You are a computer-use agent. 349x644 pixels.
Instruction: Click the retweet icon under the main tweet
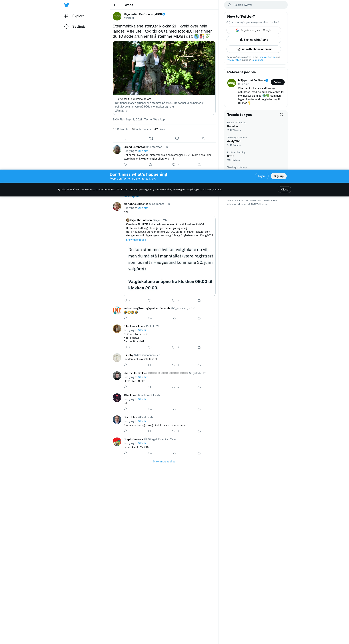click(x=151, y=138)
